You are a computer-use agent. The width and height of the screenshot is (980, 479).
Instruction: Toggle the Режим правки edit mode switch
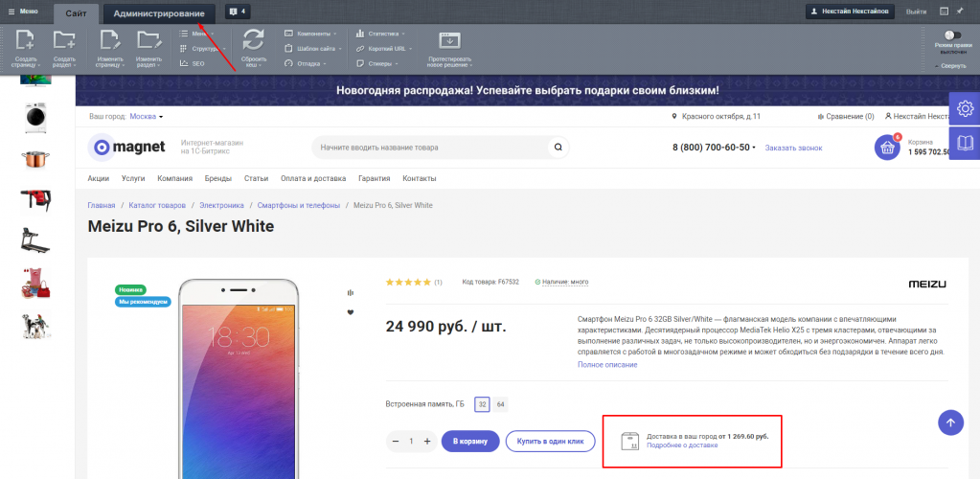[x=952, y=35]
